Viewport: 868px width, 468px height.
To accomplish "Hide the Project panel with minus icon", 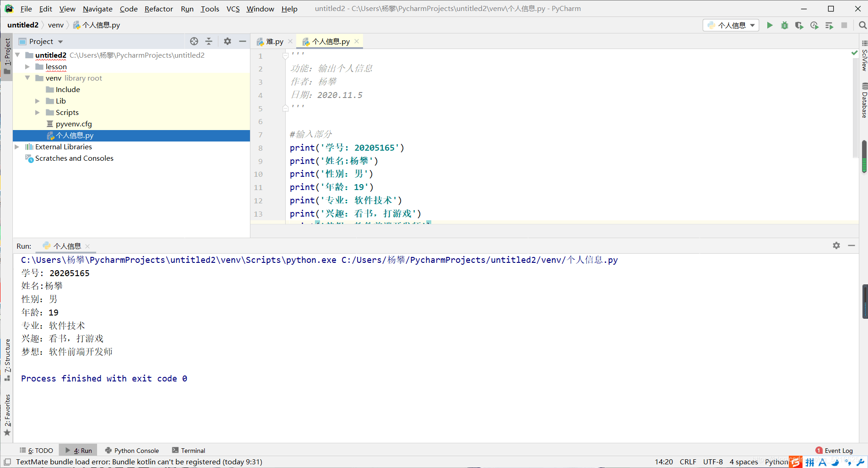I will pyautogui.click(x=243, y=41).
